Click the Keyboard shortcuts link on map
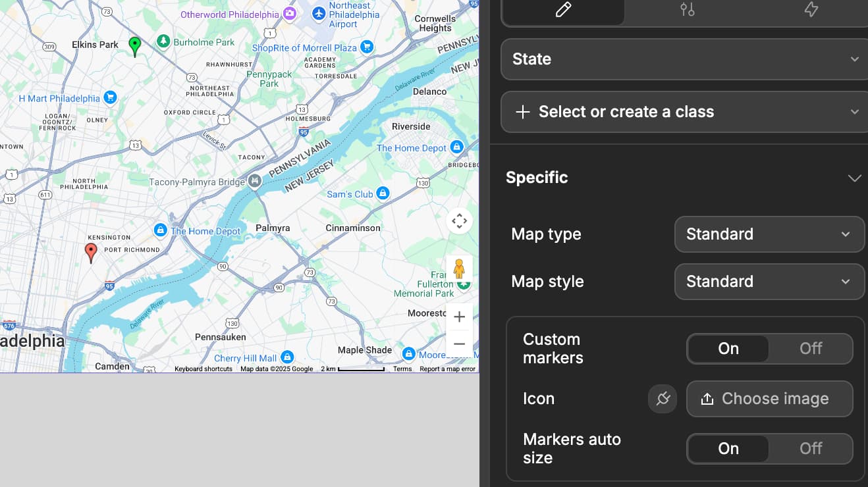 [203, 369]
